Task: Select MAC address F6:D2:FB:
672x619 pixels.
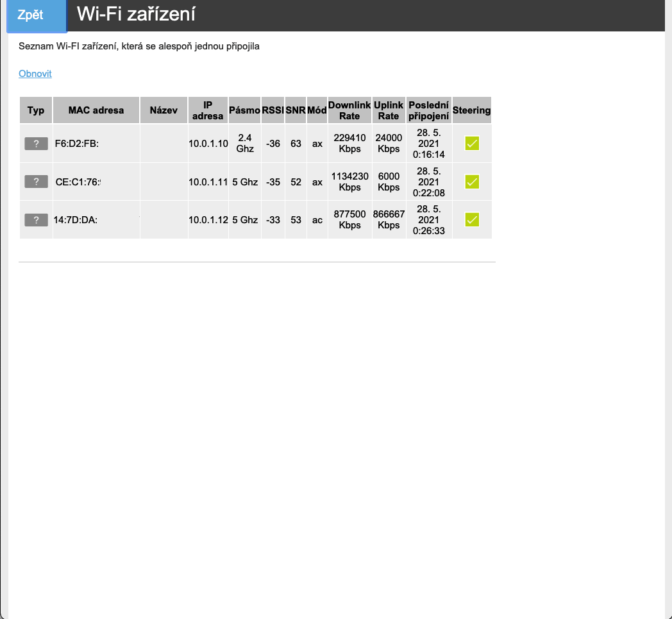Action: tap(77, 144)
